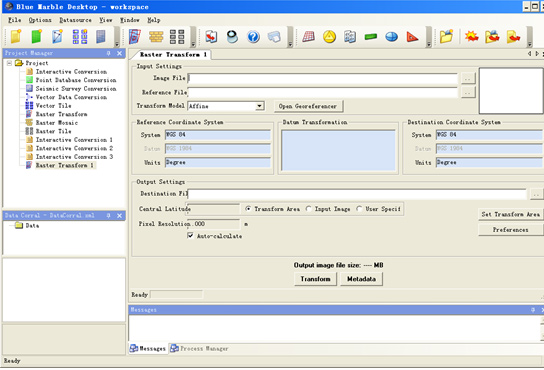Click the blue Help question mark icon
The width and height of the screenshot is (544, 370).
(253, 36)
